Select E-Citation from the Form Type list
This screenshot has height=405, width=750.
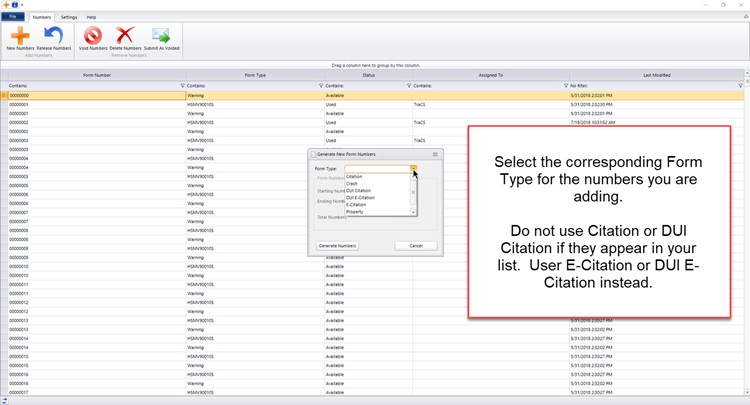tap(356, 205)
